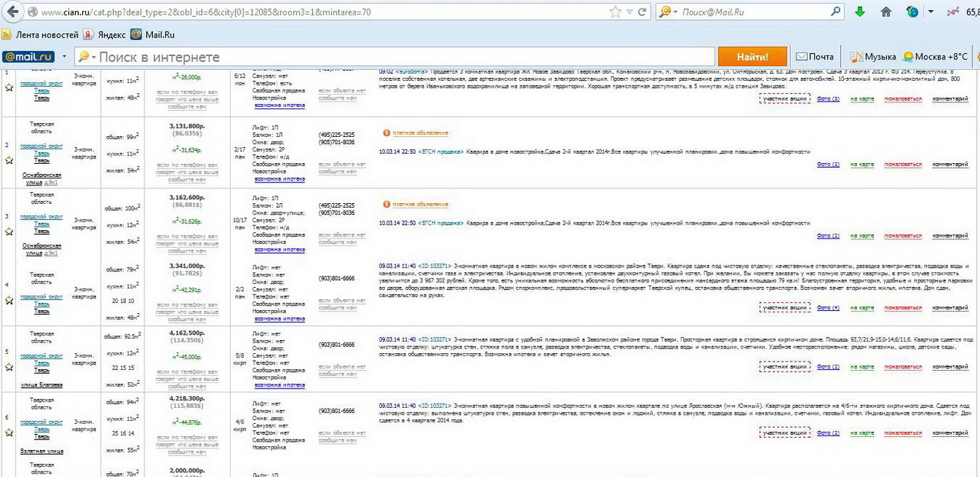This screenshot has width=980, height=477.
Task: Toggle the favorite star for listing 5
Action: 9,367
